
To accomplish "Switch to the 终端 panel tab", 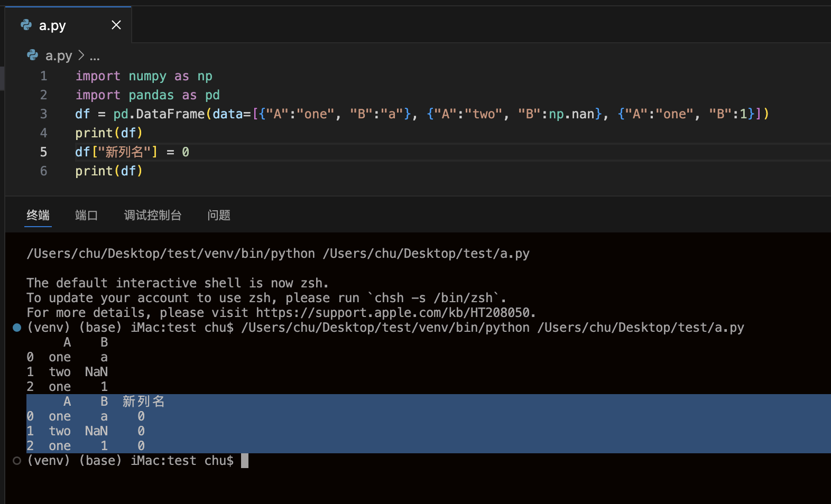I will tap(38, 215).
